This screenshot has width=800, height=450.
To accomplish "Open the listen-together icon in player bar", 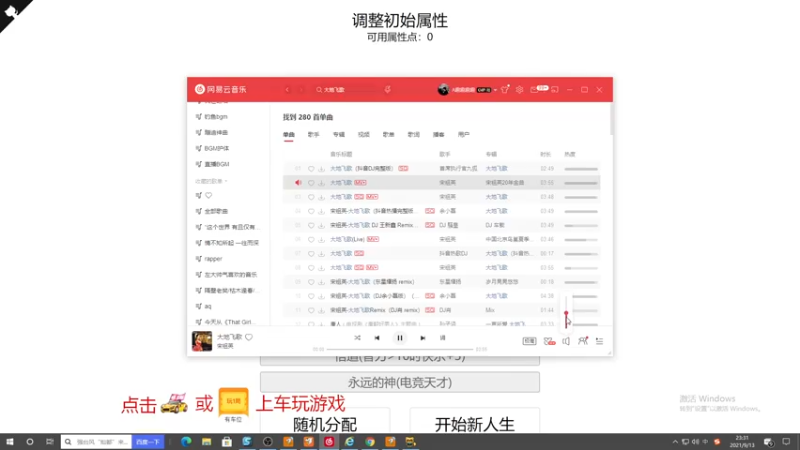I will tap(583, 341).
